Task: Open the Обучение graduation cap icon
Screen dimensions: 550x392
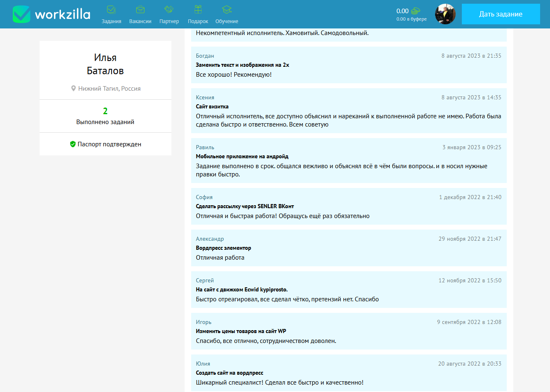Action: (227, 9)
